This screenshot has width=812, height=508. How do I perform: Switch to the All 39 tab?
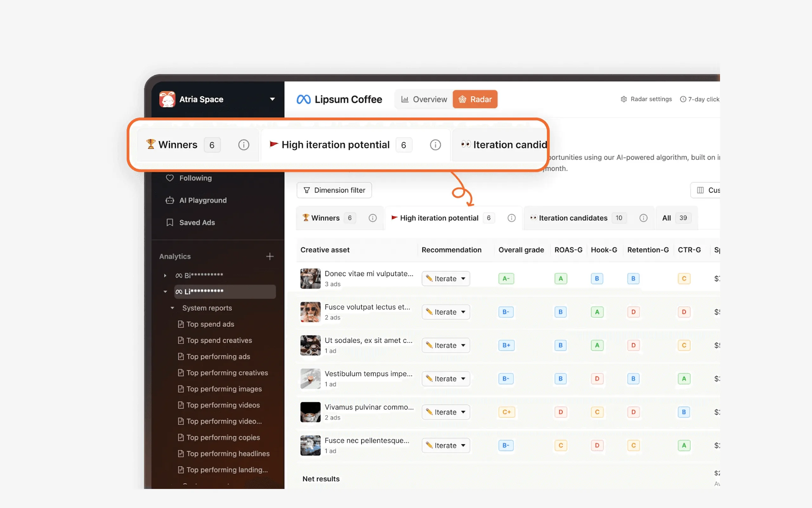(676, 218)
